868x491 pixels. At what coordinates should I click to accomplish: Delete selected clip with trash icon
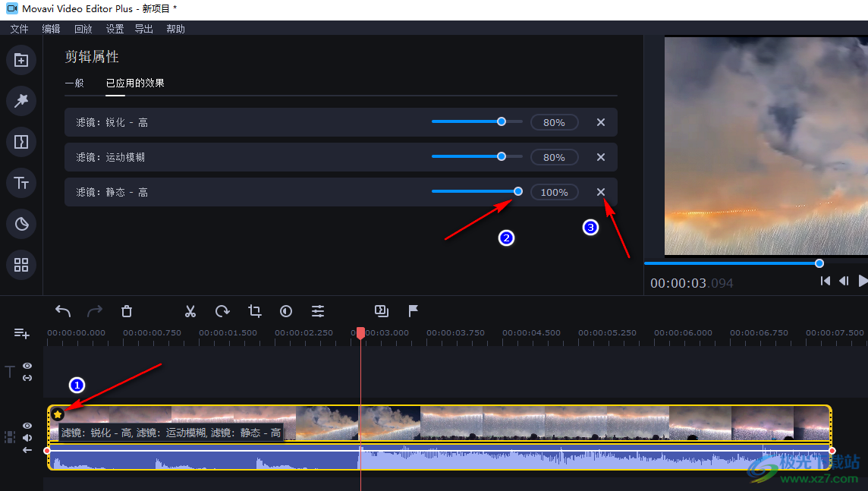click(127, 311)
